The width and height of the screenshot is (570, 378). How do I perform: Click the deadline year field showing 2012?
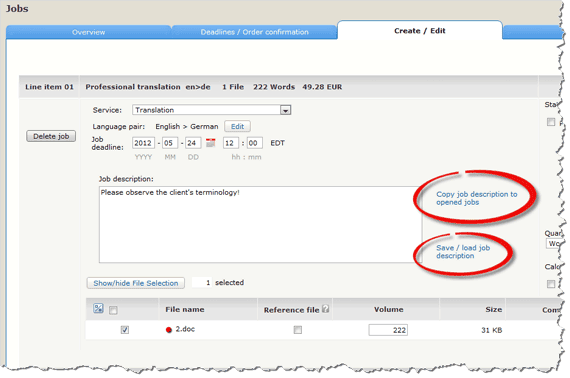143,143
